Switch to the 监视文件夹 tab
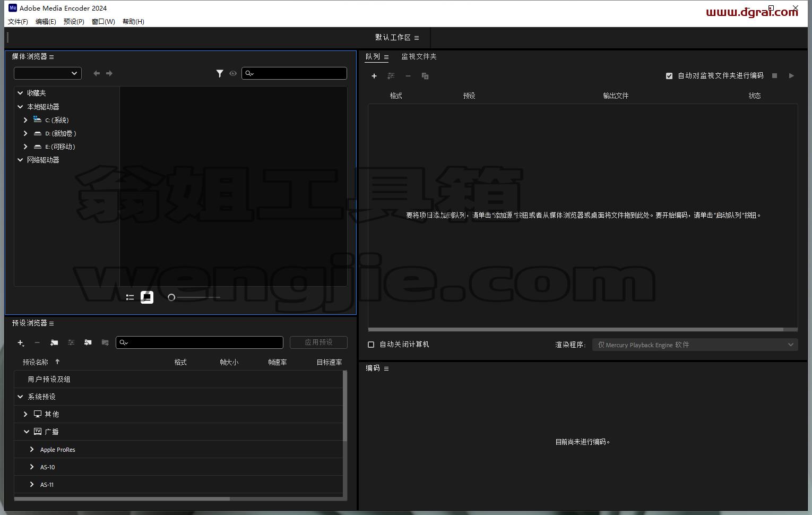The height and width of the screenshot is (515, 812). coord(419,57)
